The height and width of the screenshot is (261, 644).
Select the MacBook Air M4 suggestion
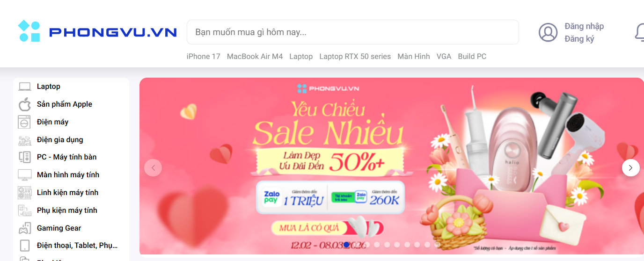point(255,57)
